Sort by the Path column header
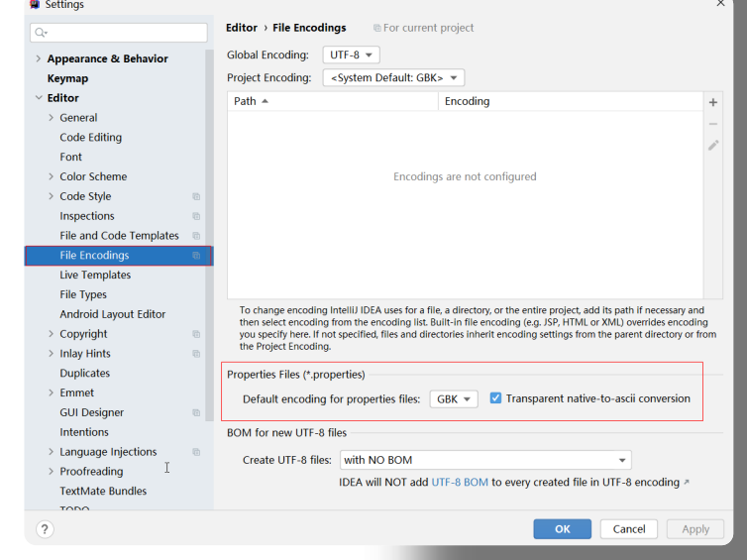This screenshot has height=560, width=747. pyautogui.click(x=333, y=101)
